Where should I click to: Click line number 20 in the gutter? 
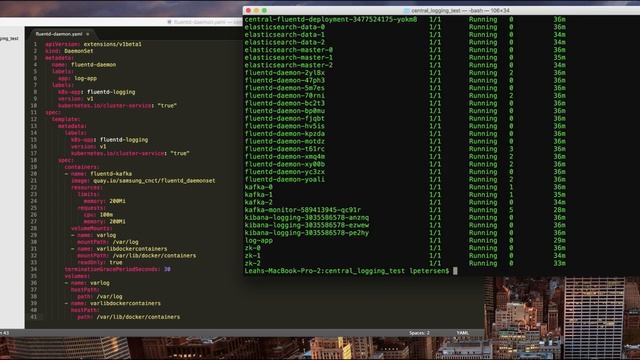[33, 173]
